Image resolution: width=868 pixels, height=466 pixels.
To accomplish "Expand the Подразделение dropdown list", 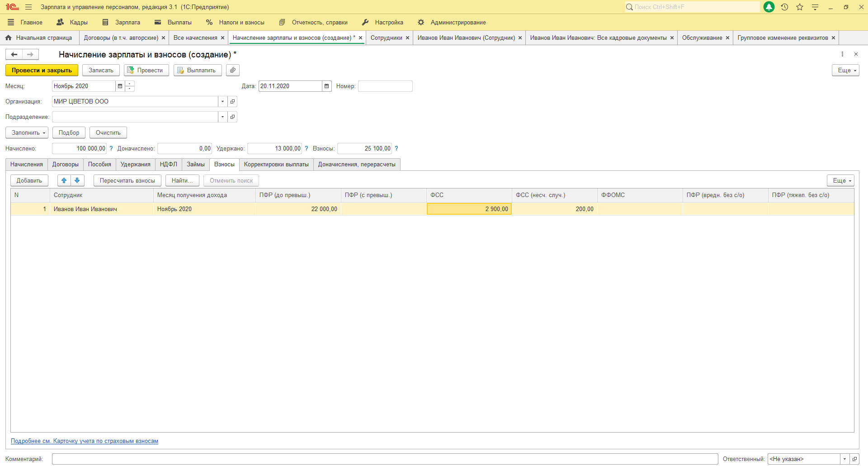I will click(x=222, y=117).
